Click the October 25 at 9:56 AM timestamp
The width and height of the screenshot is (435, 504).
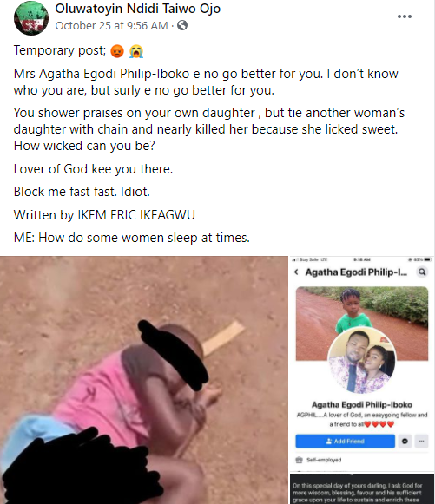111,25
